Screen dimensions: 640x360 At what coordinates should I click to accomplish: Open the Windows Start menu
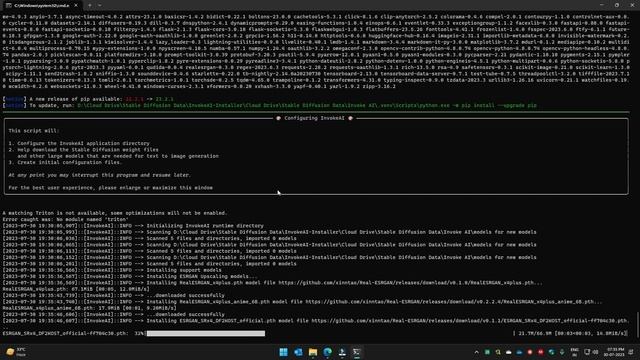coord(283,352)
